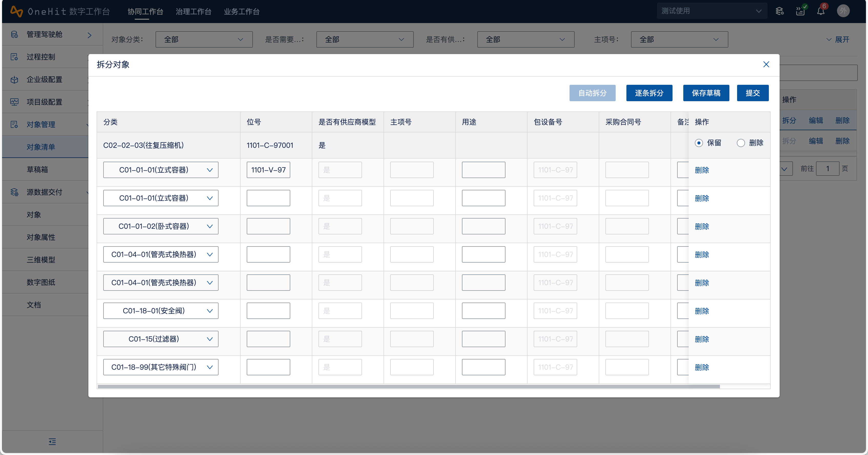Click the sidebar collapse icon at bottom
Image resolution: width=868 pixels, height=455 pixels.
coord(52,441)
